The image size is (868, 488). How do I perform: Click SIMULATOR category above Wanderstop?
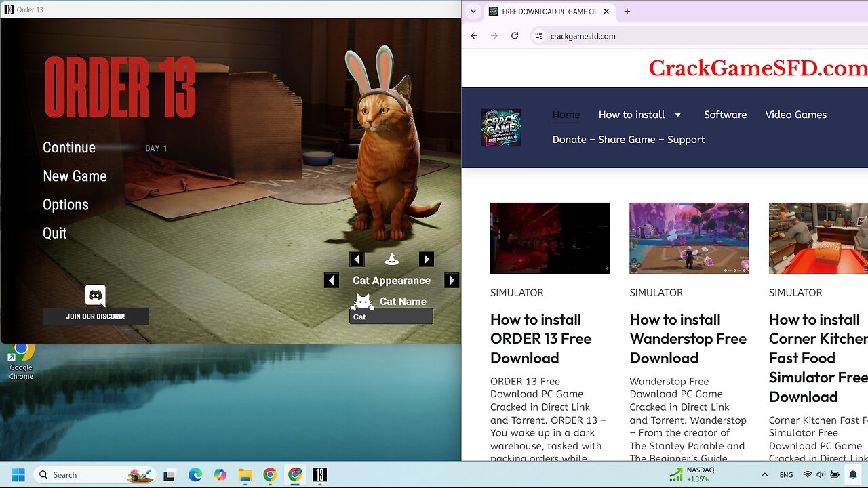pos(656,293)
